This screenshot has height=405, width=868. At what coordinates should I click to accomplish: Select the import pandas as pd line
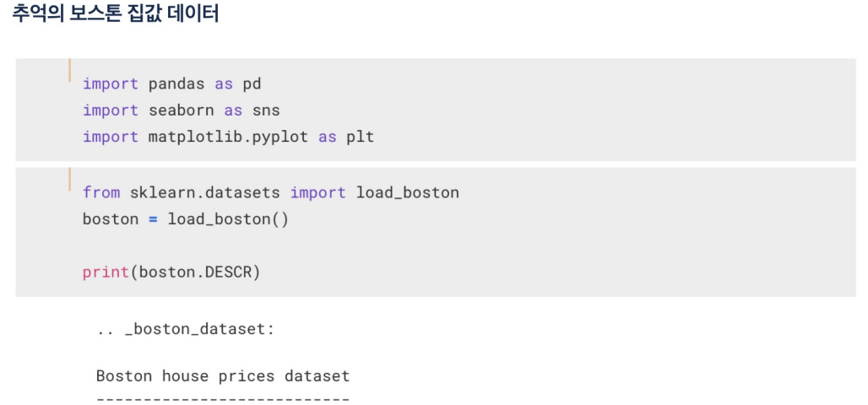click(171, 84)
